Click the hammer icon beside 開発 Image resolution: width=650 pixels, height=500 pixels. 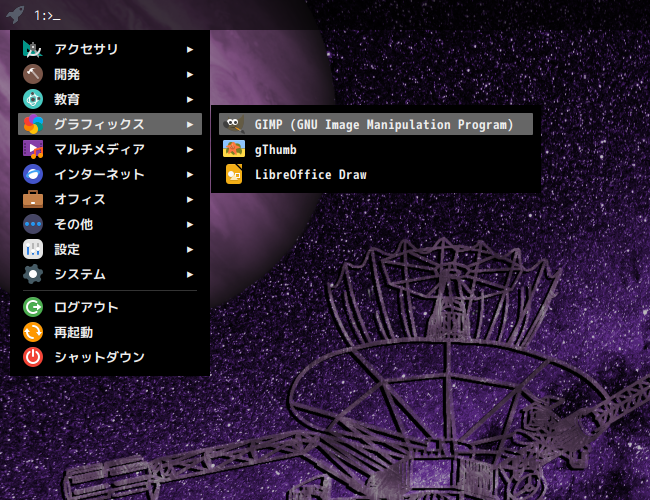click(33, 74)
